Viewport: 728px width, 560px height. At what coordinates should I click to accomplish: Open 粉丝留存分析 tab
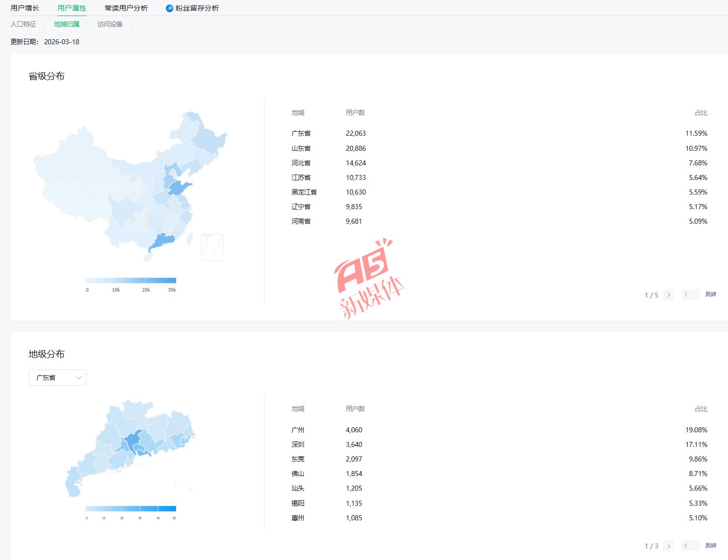tap(197, 8)
